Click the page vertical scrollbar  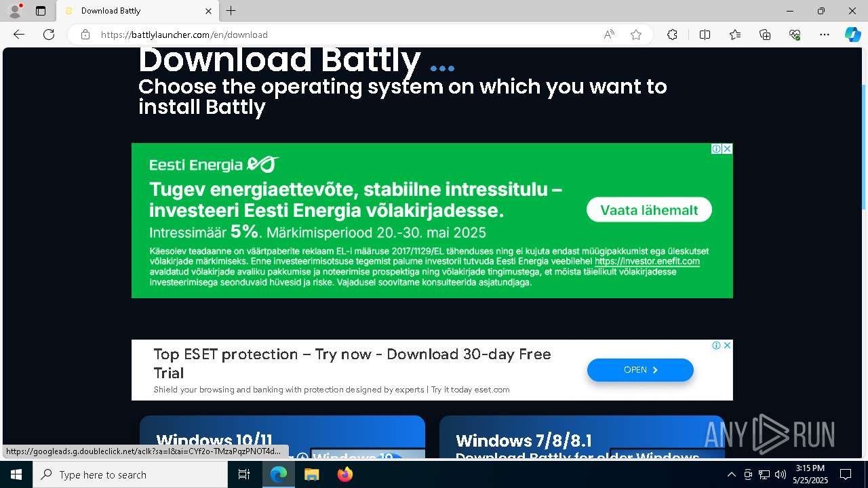tap(864, 146)
